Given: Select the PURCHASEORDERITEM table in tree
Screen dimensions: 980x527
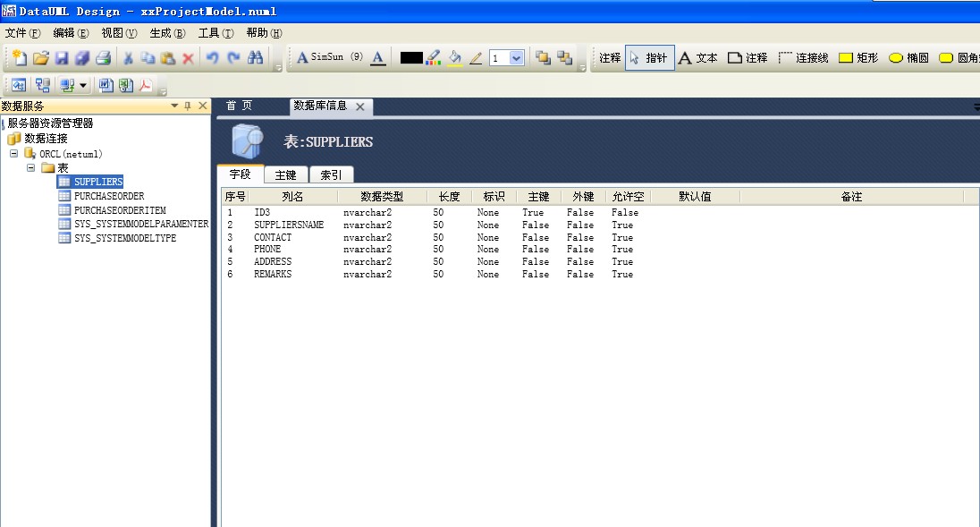Looking at the screenshot, I should (120, 210).
